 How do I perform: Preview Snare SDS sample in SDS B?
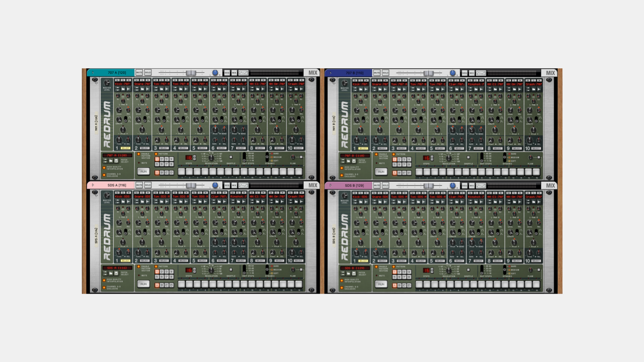click(x=385, y=202)
